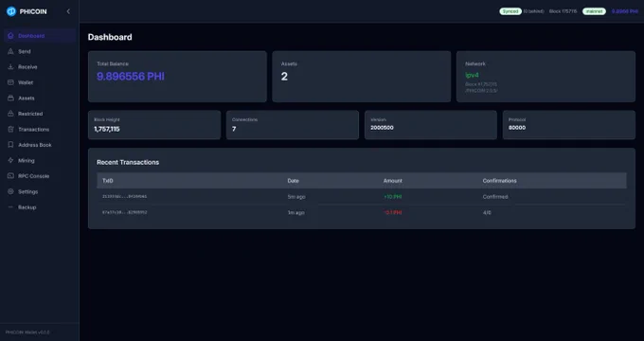Viewport: 644px width, 341px height.
Task: Click the Assets sidebar icon
Action: tap(10, 99)
